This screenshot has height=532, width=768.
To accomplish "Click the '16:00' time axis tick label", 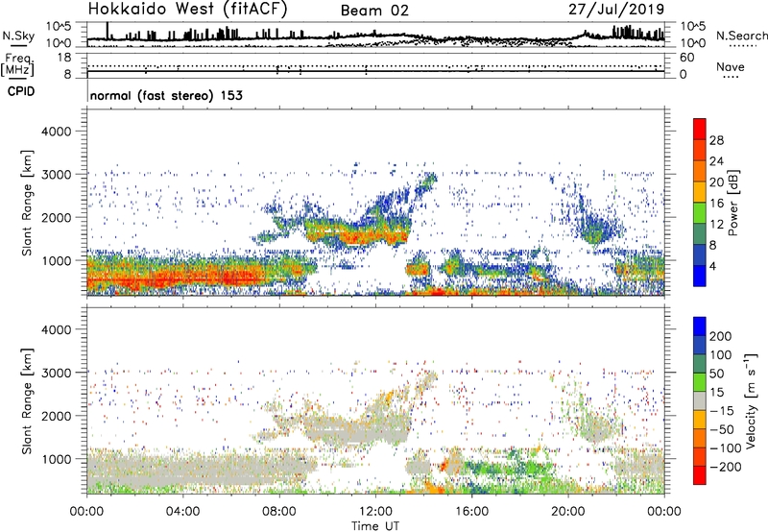I will tap(471, 512).
